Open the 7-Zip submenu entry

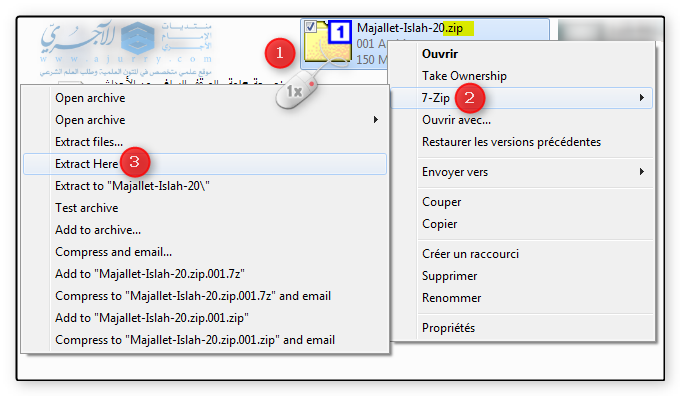point(521,98)
